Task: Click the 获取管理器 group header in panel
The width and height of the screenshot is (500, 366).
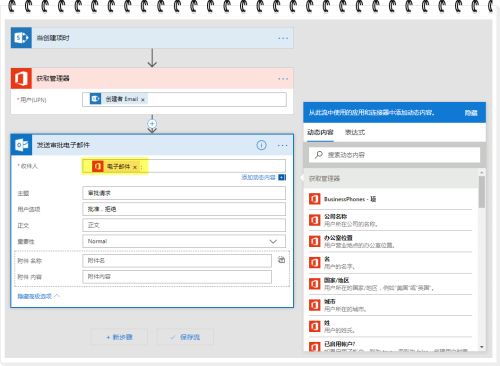Action: 391,179
